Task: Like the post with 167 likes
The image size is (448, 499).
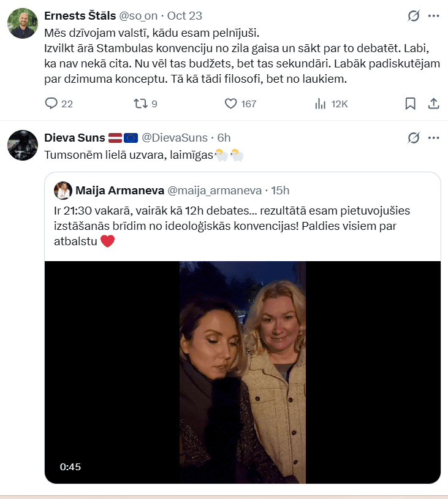Action: tap(231, 104)
